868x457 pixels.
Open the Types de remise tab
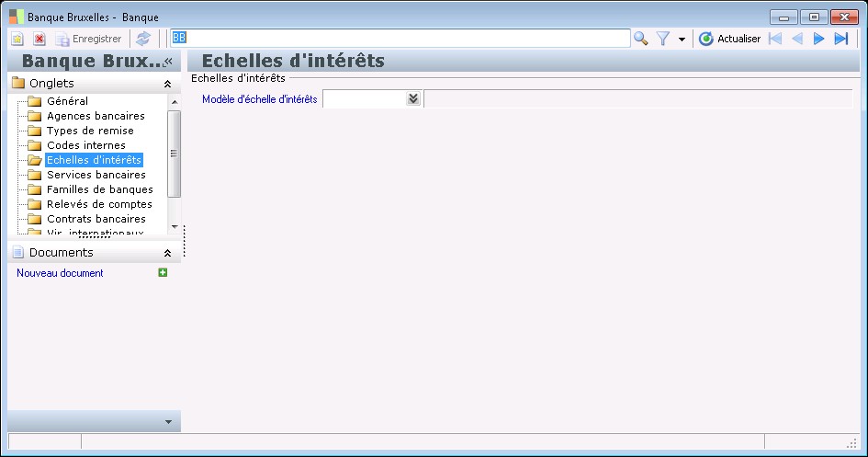[90, 131]
